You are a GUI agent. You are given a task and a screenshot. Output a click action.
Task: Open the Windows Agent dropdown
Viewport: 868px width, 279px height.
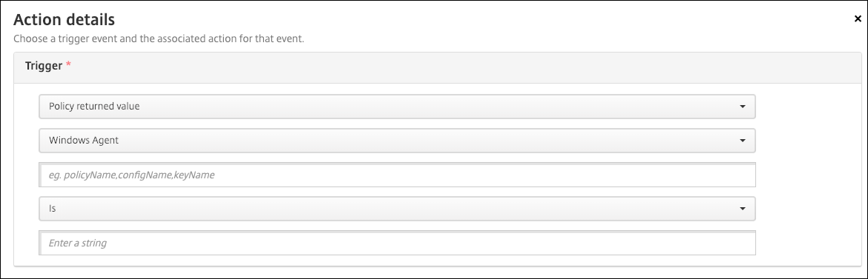pyautogui.click(x=397, y=141)
